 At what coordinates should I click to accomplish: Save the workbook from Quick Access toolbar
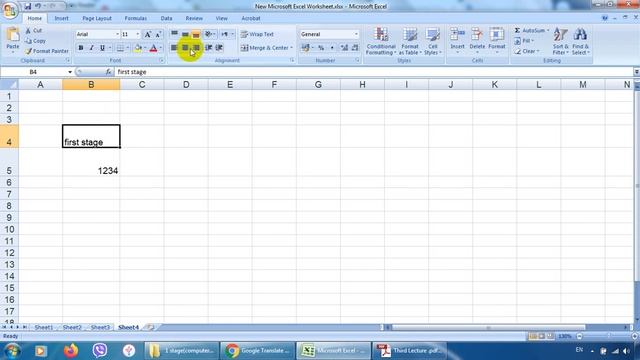(x=27, y=6)
